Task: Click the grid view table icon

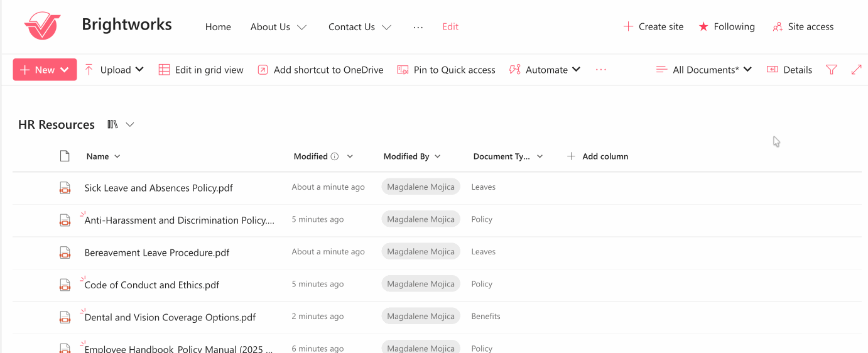Action: click(164, 70)
